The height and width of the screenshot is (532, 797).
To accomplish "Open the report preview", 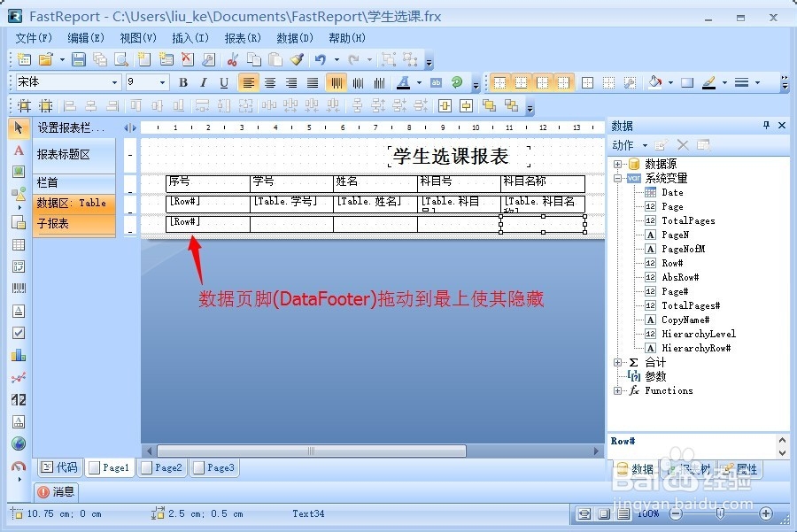I will 120,59.
